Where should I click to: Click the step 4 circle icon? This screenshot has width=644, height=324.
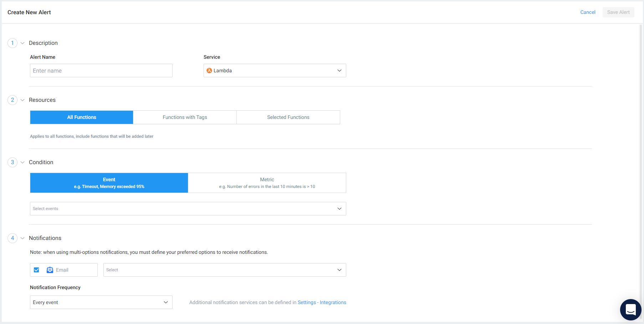pyautogui.click(x=12, y=238)
